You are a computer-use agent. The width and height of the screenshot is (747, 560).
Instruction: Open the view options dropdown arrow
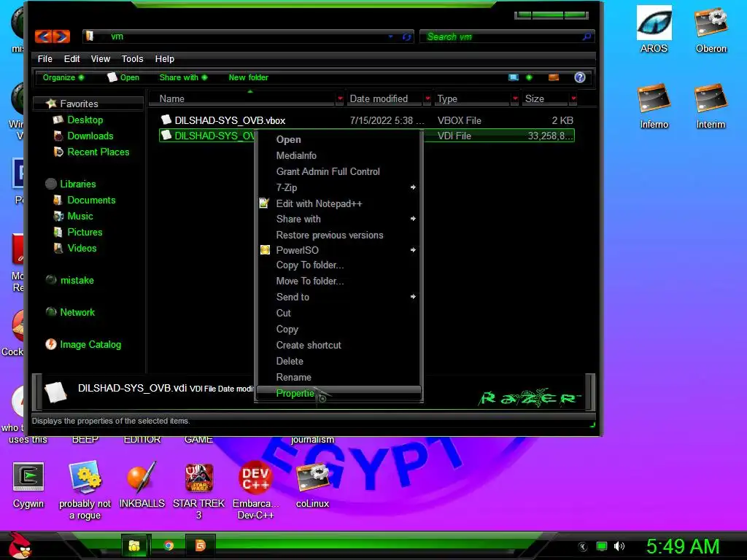pos(529,77)
